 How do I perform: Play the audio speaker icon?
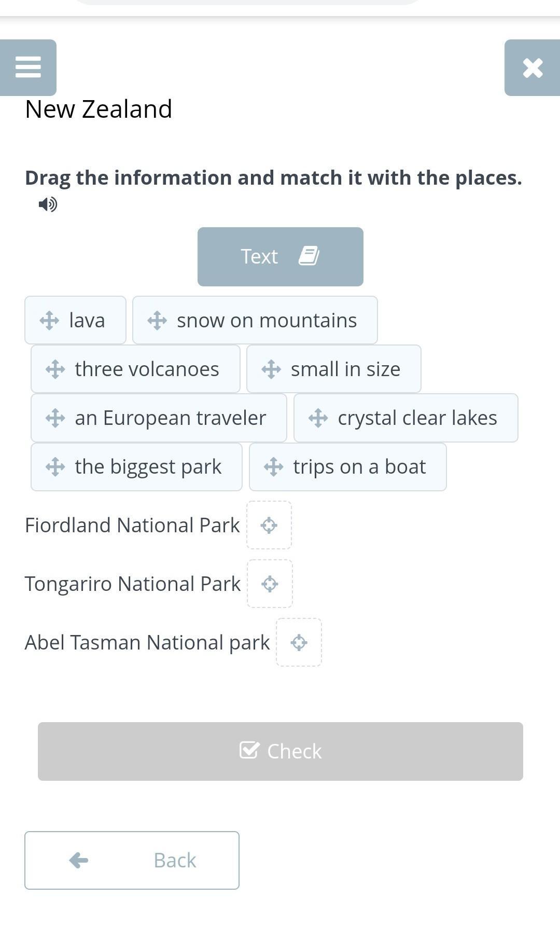click(x=48, y=204)
